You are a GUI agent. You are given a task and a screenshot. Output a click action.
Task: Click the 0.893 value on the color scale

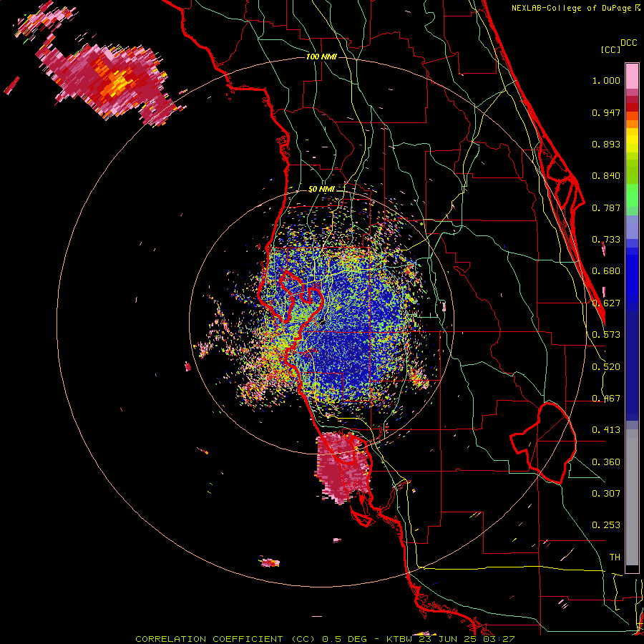[x=606, y=144]
